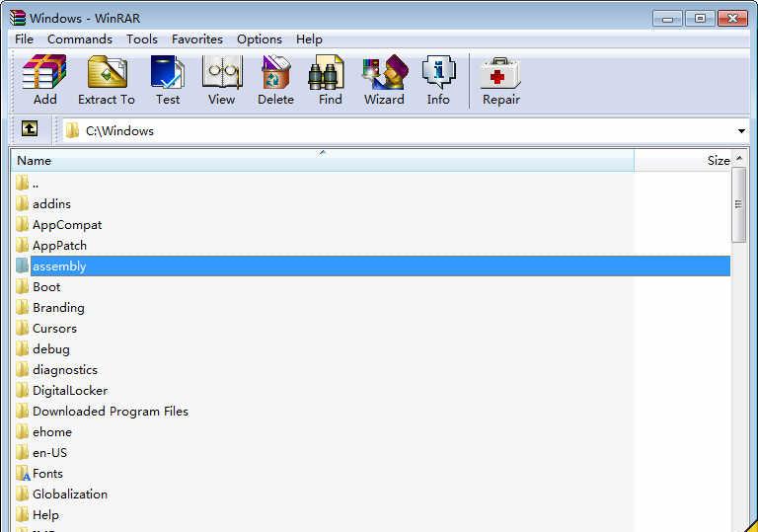Launch the Wizard tool
The height and width of the screenshot is (532, 758).
[385, 73]
